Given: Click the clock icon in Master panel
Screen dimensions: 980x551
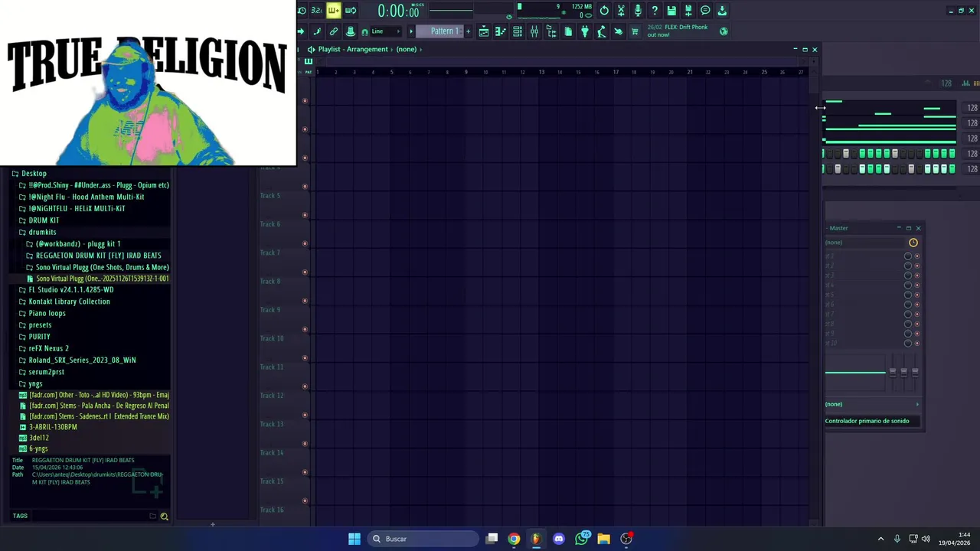Looking at the screenshot, I should 913,243.
